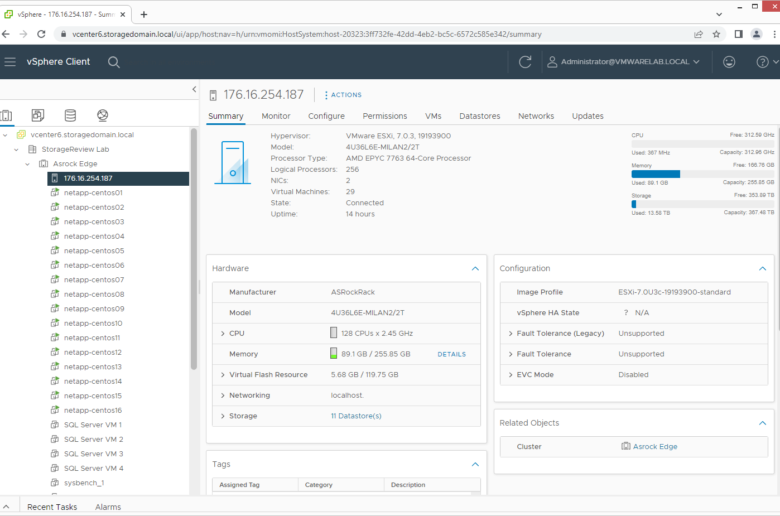Open the help question mark icon
780x516 pixels.
[762, 62]
